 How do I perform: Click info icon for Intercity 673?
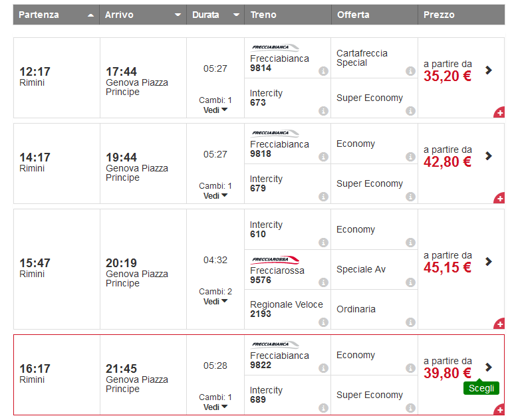tap(323, 111)
